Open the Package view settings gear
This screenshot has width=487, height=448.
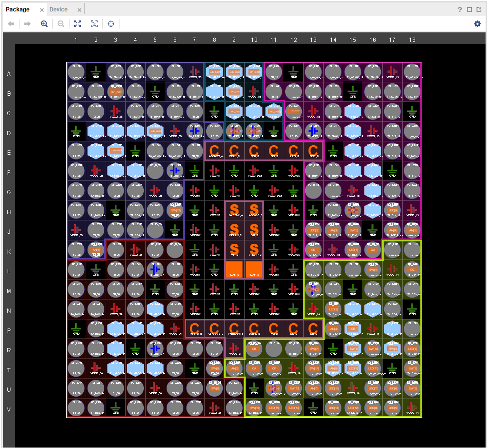(x=477, y=24)
